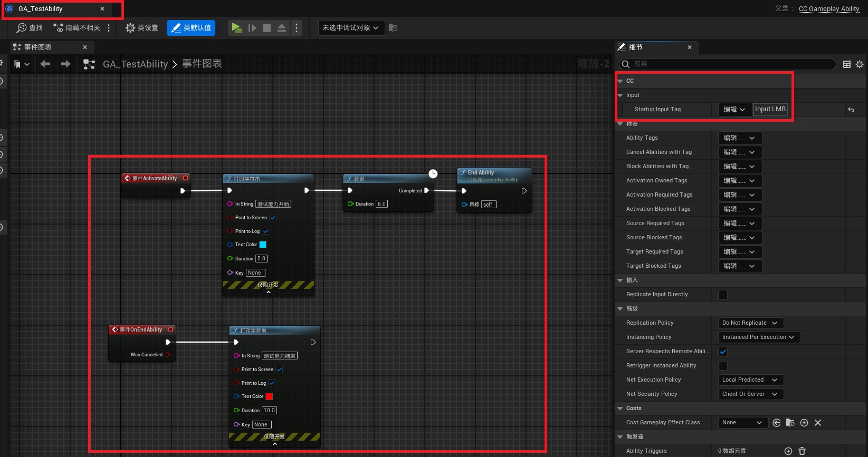Open Block Abilities with Tag dropdown
This screenshot has height=457, width=868.
740,167
